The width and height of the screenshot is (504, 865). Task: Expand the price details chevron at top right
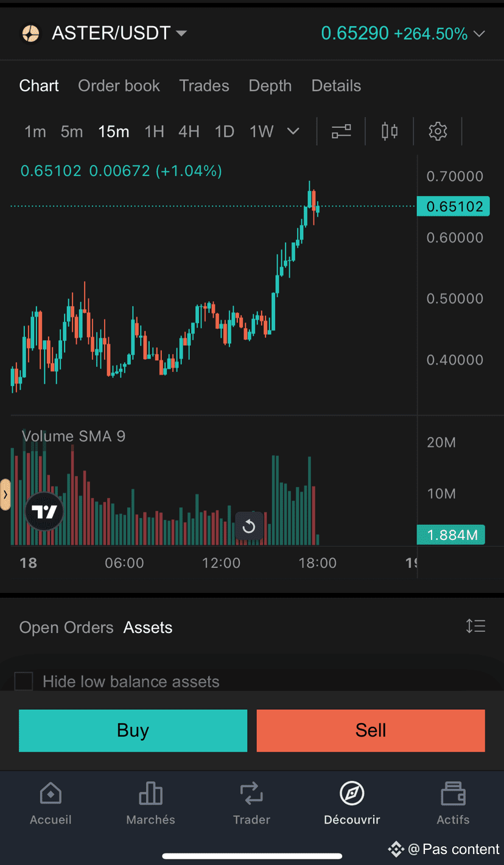coord(479,33)
